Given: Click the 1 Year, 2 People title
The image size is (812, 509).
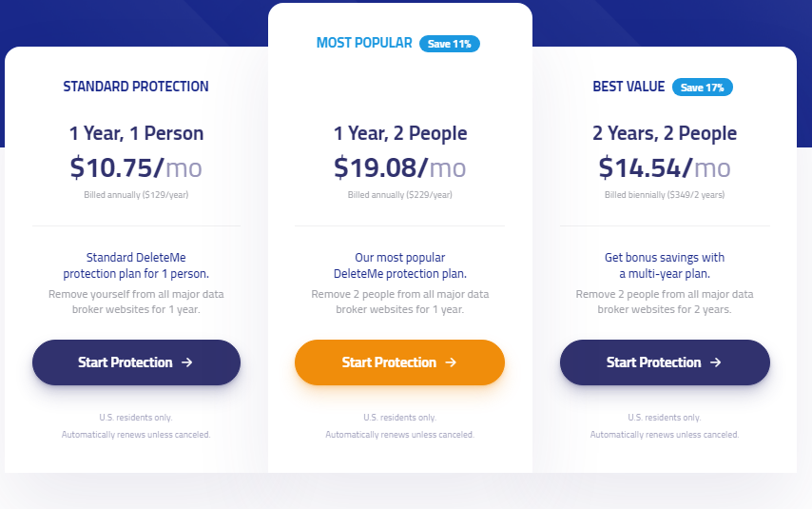Looking at the screenshot, I should pos(400,133).
